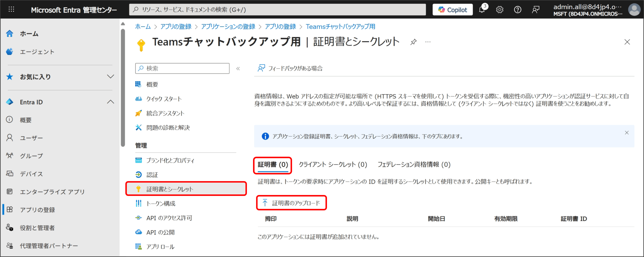Click アプリケーションの登録 breadcrumb link
The height and width of the screenshot is (257, 644).
pyautogui.click(x=228, y=26)
